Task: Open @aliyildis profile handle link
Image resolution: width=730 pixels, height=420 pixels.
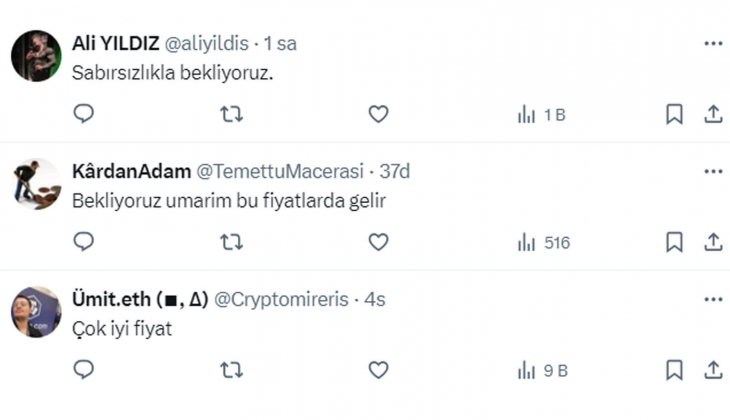Action: point(206,44)
